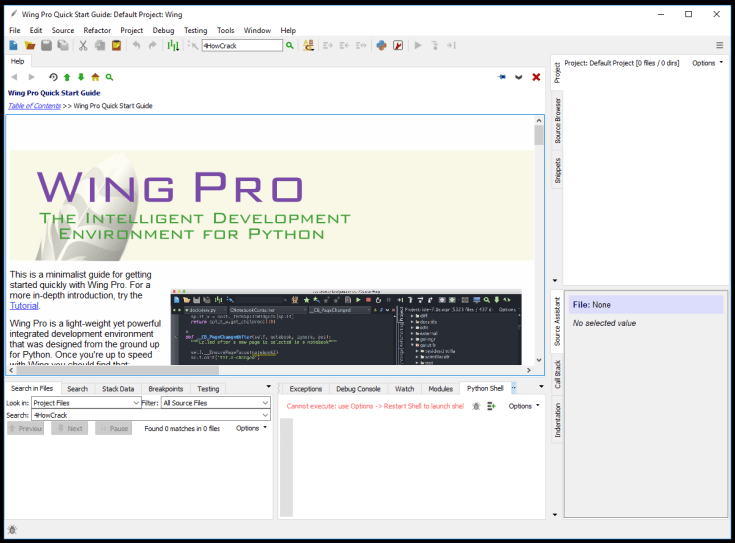Select the Call Stack vertical tab

[x=557, y=374]
